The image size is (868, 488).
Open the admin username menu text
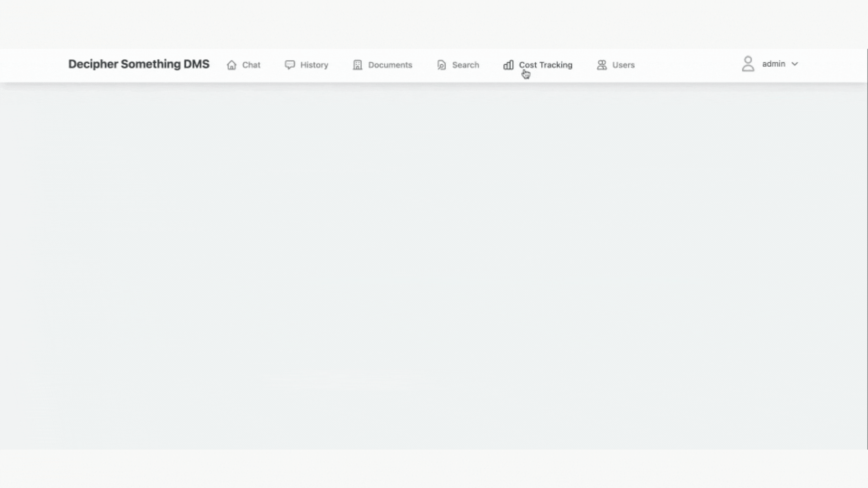tap(774, 64)
